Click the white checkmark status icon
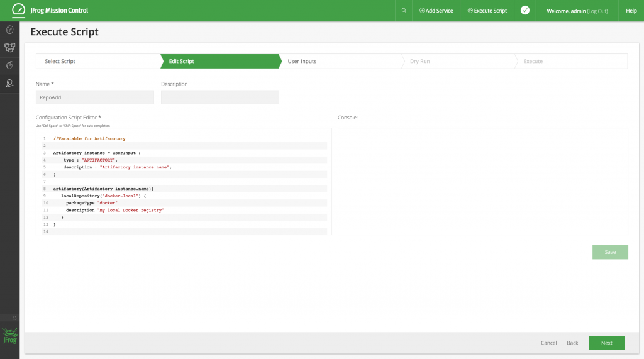The image size is (644, 359). pos(525,10)
